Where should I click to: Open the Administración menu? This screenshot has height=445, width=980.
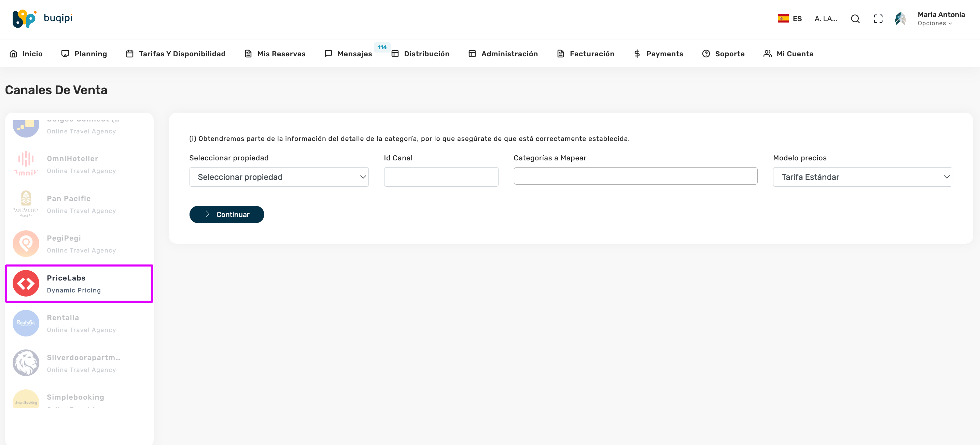[503, 54]
